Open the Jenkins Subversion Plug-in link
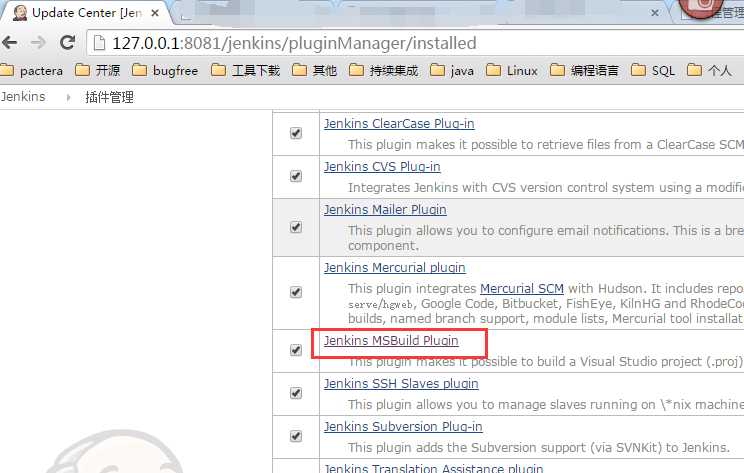The height and width of the screenshot is (473, 744). click(403, 427)
